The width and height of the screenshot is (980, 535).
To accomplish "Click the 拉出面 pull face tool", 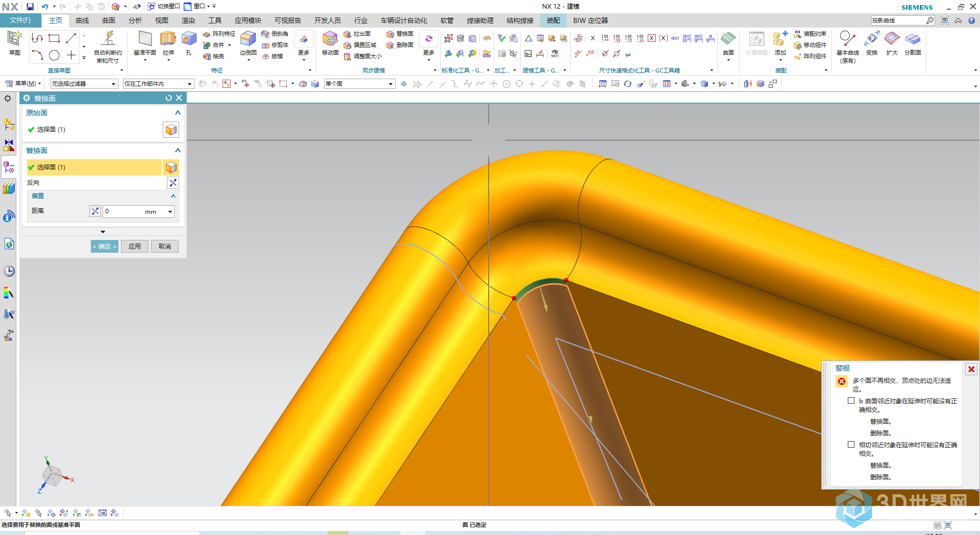I will (357, 34).
